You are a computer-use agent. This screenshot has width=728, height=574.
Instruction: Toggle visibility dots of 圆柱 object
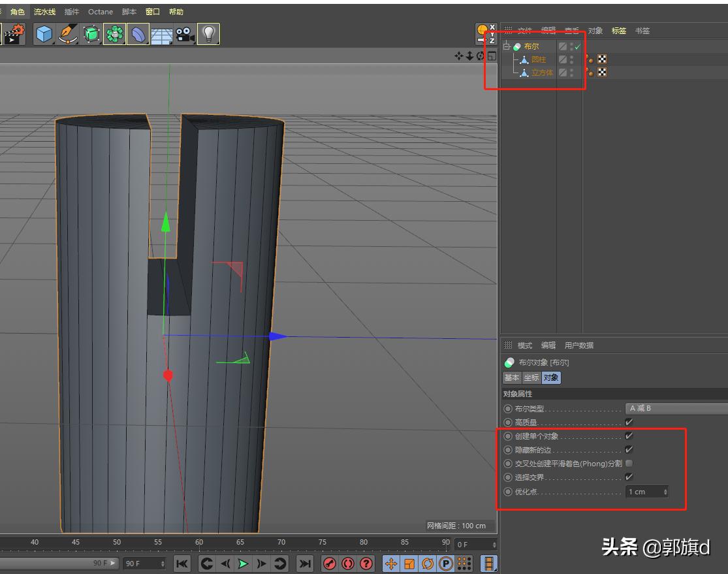[x=571, y=59]
